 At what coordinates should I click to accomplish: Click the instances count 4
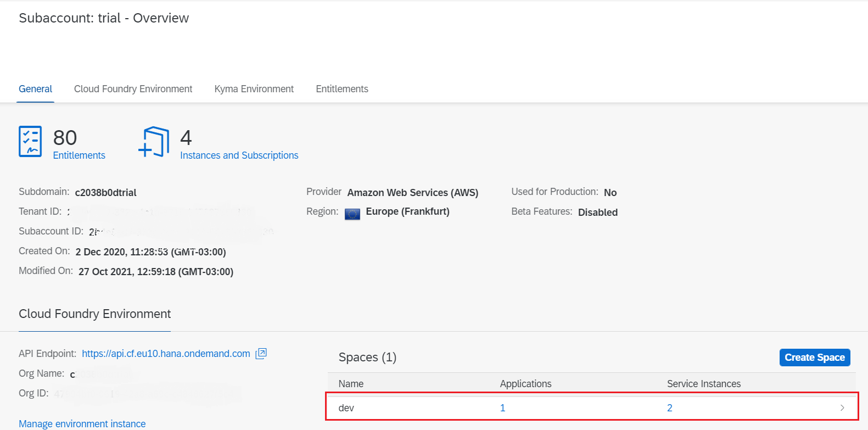pyautogui.click(x=186, y=137)
